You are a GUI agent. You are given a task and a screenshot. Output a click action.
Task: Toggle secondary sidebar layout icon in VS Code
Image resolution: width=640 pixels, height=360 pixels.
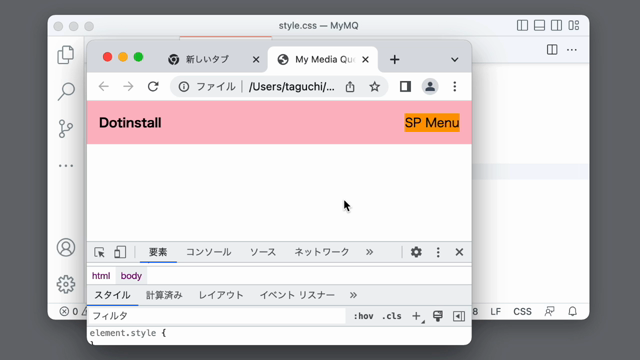point(556,25)
